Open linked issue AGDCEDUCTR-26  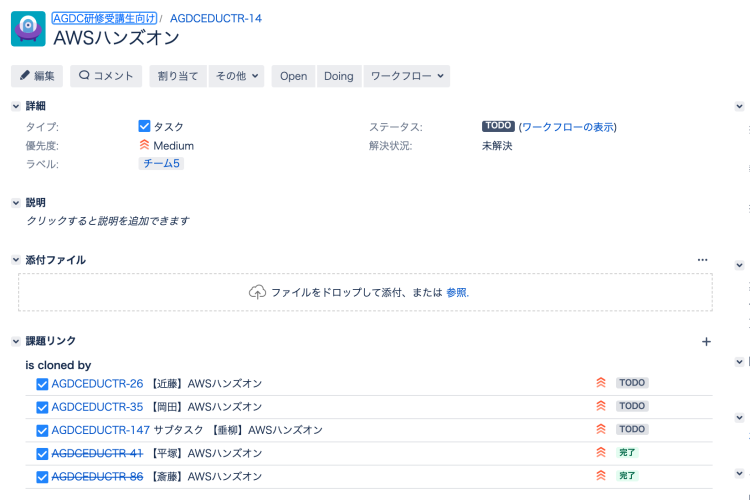97,384
